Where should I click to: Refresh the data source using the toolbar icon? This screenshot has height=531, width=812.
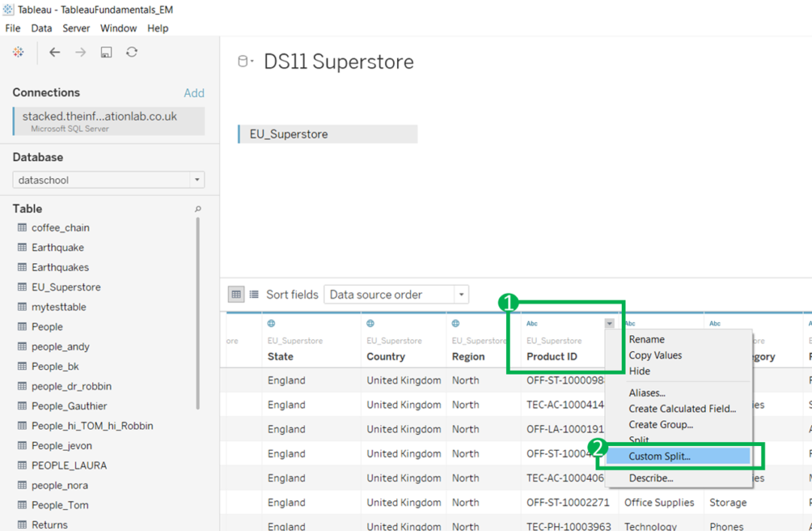point(132,52)
